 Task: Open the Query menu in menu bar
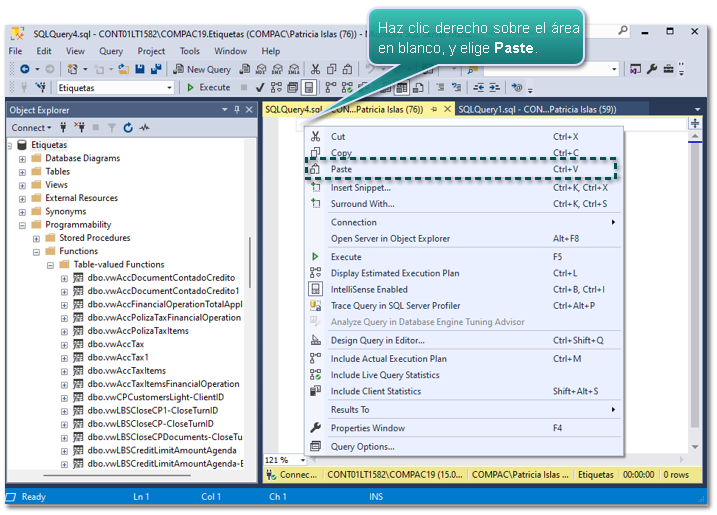point(111,51)
